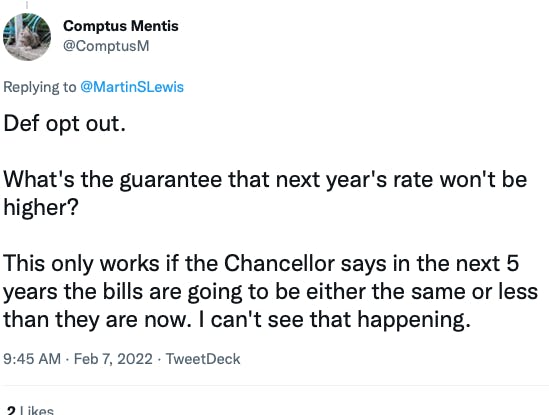Click the word 'Chancellor' in the tweet
This screenshot has height=415, width=549.
(x=279, y=263)
